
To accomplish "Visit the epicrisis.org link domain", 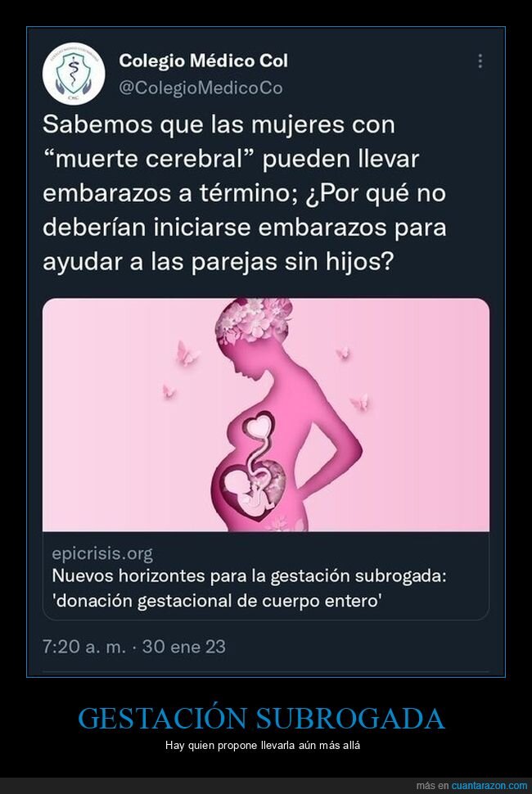I will coord(102,553).
